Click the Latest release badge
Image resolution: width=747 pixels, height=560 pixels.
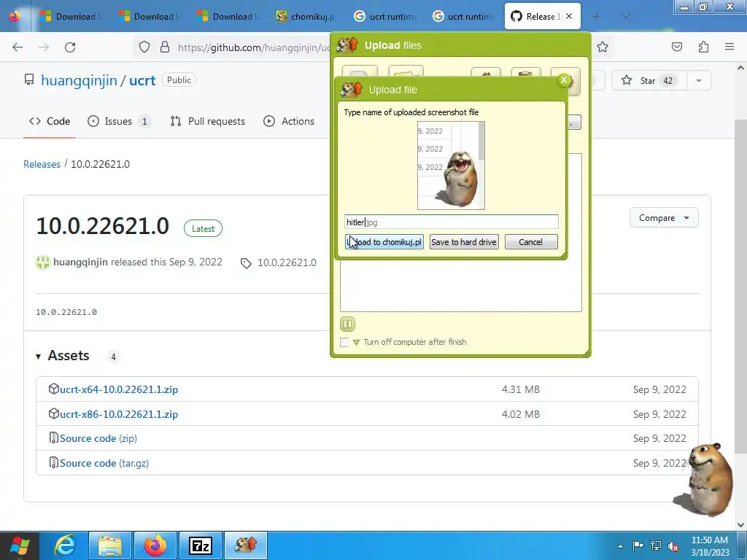203,228
